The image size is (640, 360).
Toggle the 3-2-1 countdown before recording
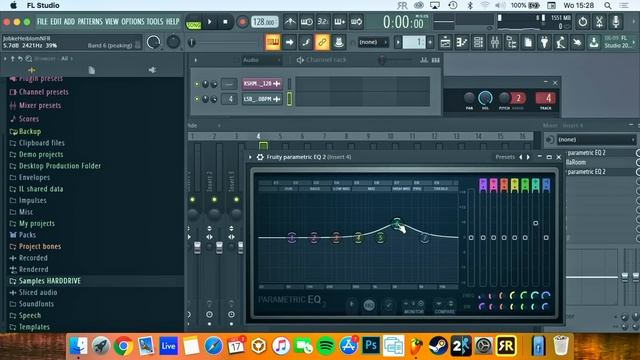point(323,22)
